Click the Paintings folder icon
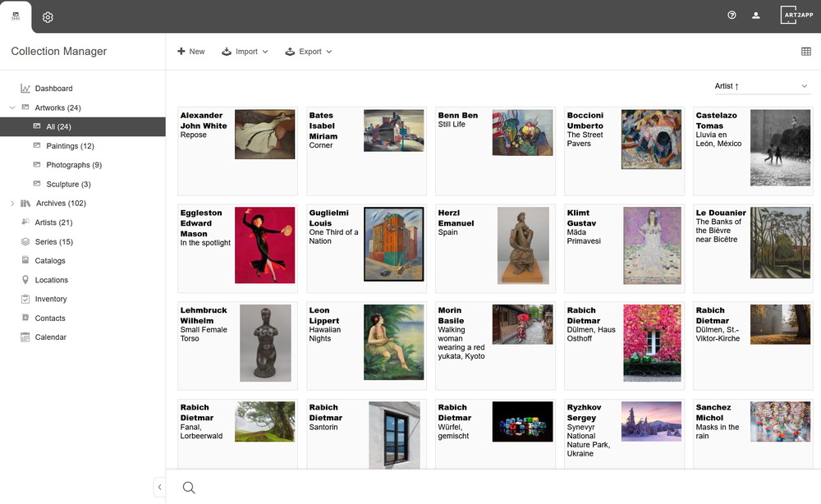The image size is (821, 504). pyautogui.click(x=37, y=145)
